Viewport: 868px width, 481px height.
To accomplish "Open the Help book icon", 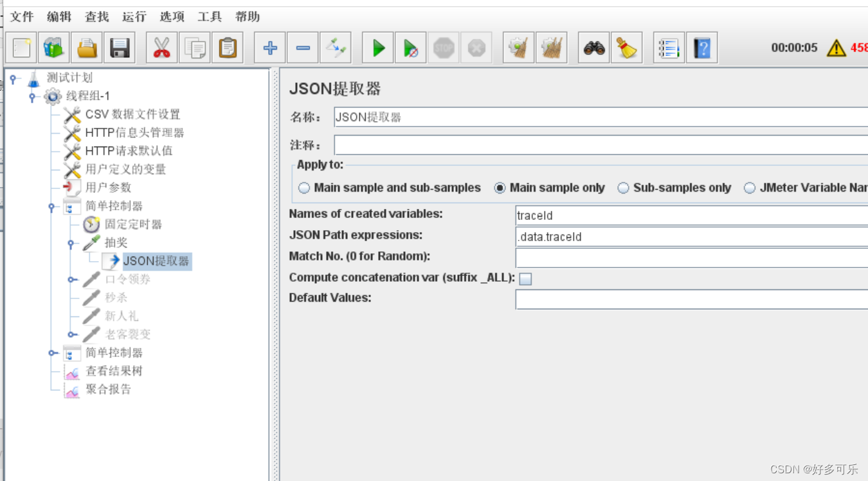I will (702, 48).
